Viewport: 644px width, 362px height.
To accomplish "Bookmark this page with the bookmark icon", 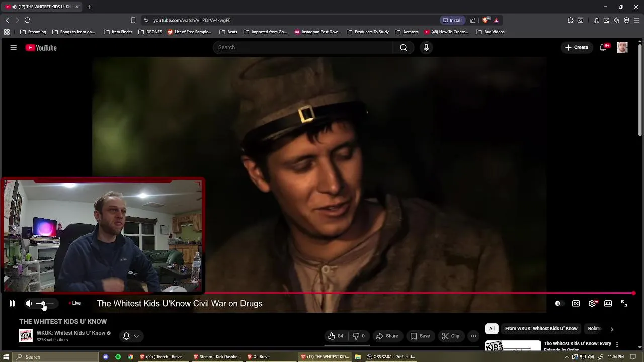I will click(133, 20).
